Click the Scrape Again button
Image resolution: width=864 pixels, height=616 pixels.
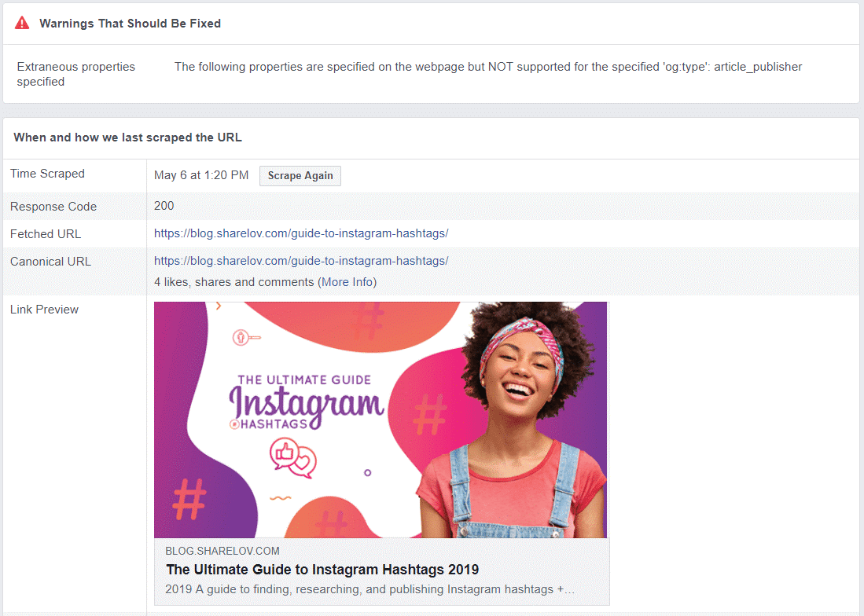[300, 175]
